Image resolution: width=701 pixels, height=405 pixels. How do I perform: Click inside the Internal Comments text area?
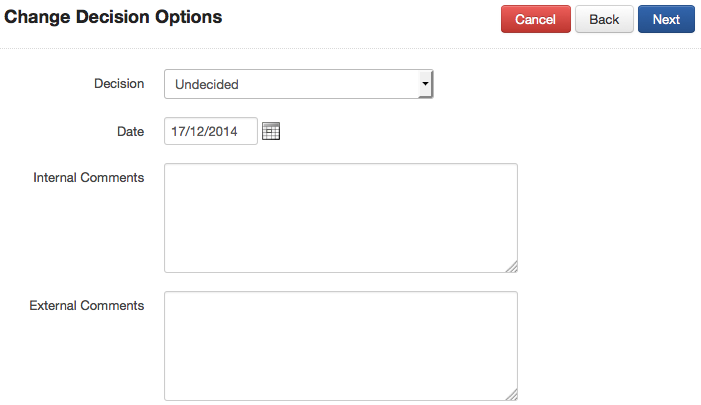click(x=340, y=218)
